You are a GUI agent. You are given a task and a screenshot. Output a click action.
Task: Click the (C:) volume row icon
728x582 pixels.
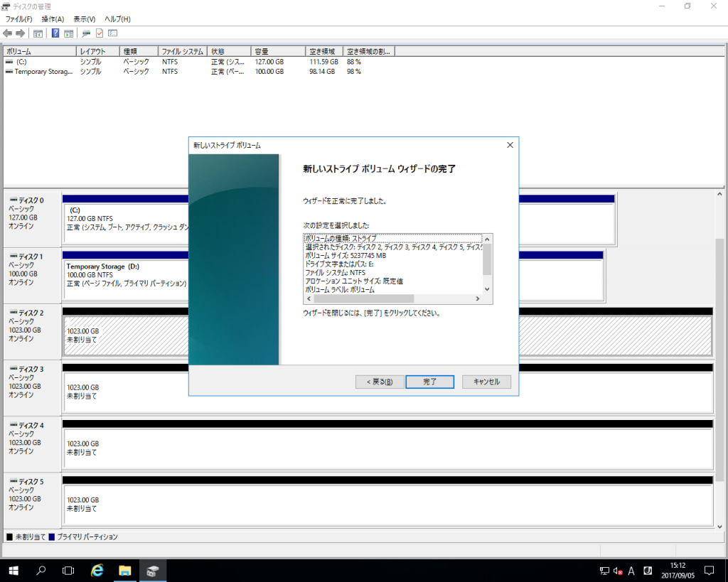(9, 62)
